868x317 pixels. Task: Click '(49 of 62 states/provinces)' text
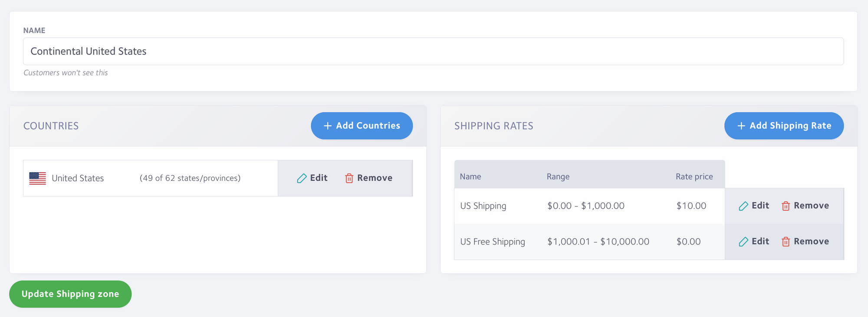[190, 178]
